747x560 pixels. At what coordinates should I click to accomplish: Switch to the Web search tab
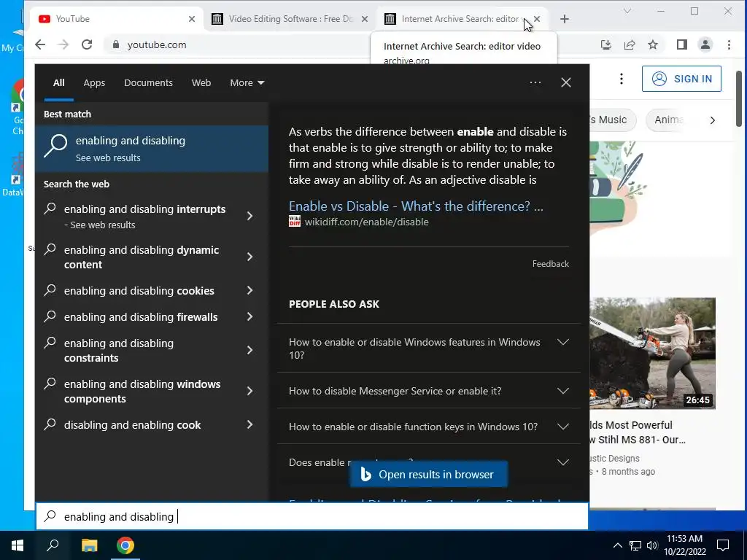click(x=201, y=82)
